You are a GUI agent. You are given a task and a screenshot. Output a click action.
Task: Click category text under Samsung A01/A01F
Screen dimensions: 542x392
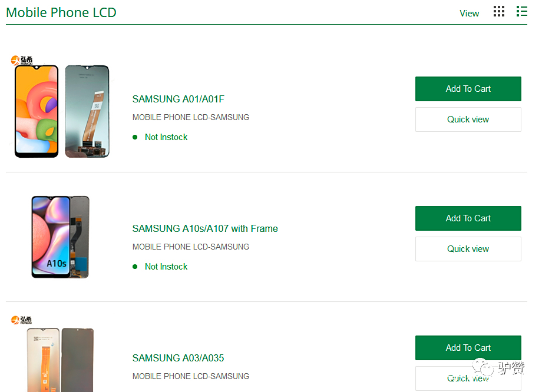point(191,118)
